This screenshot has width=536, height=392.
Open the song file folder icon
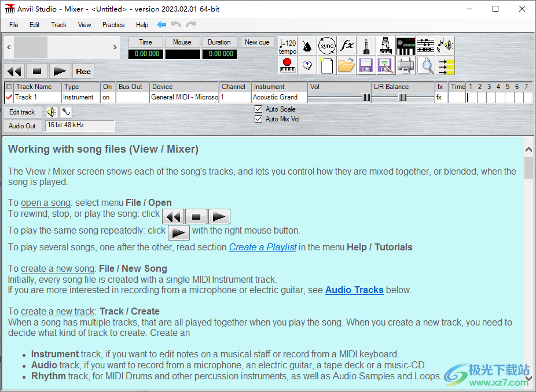tap(347, 65)
